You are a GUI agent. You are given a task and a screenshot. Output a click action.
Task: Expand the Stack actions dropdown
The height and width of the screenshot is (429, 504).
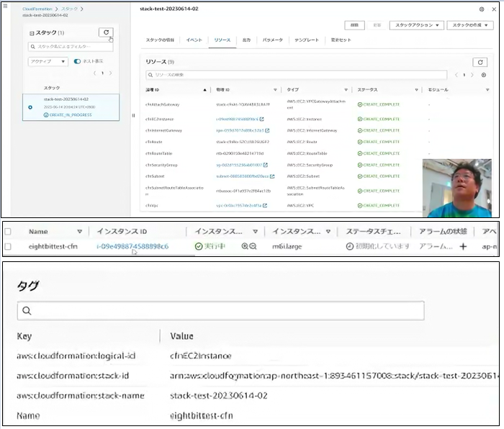(x=417, y=25)
